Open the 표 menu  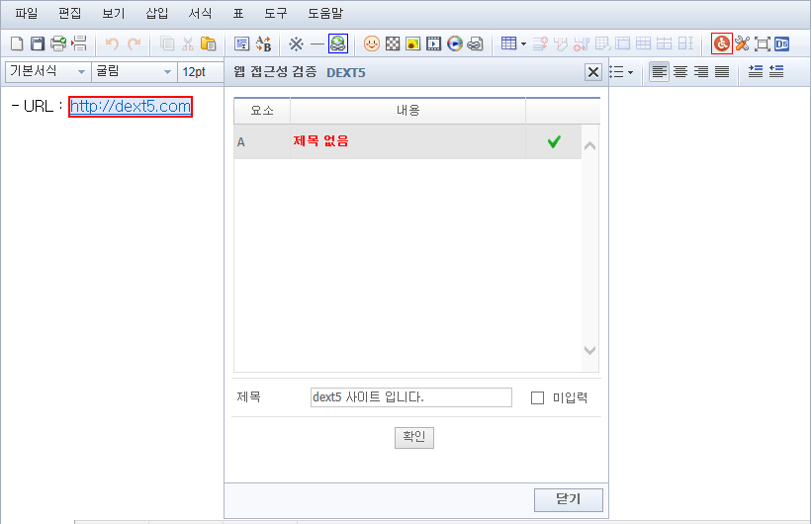pos(238,14)
